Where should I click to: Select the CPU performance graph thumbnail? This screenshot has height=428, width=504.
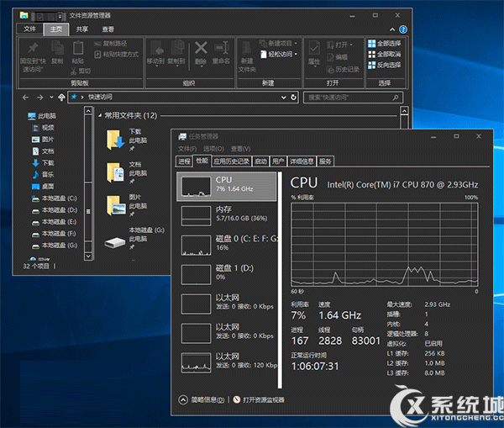coord(196,187)
